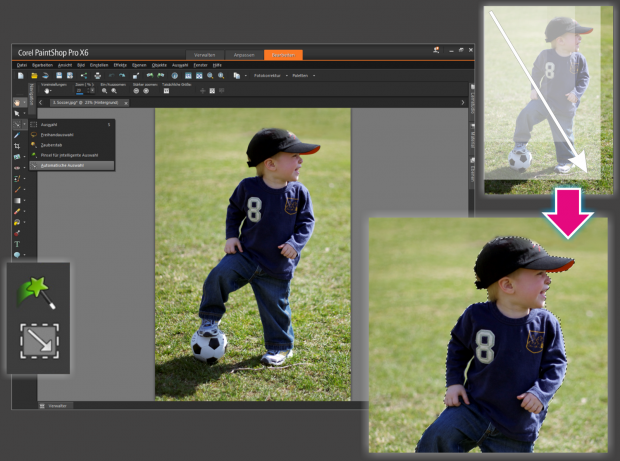Select the Pick arrow tool
Image resolution: width=620 pixels, height=461 pixels.
pyautogui.click(x=18, y=113)
